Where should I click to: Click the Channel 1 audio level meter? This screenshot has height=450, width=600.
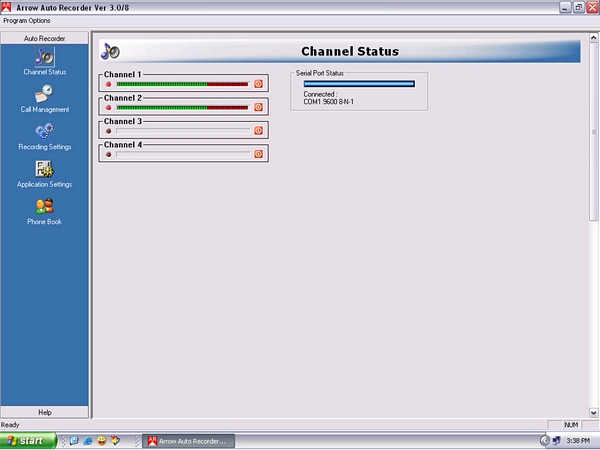[x=183, y=84]
